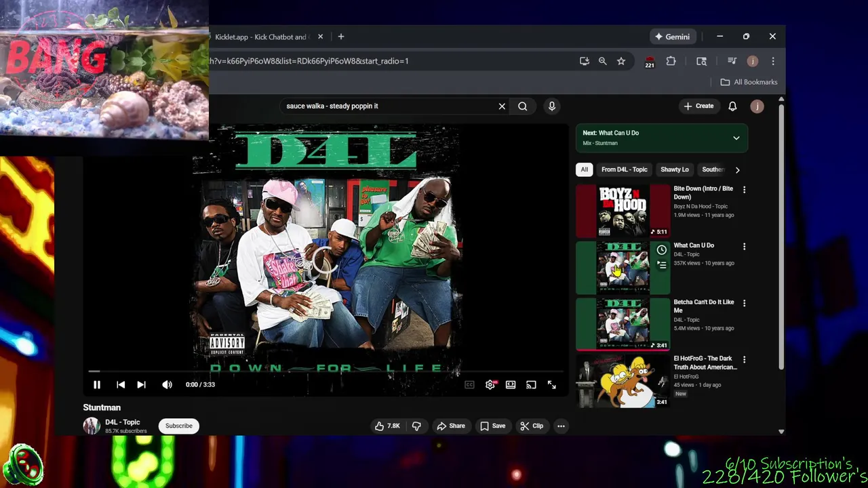
Task: Open Boyz N Da Hood - Topic channel text
Action: click(x=701, y=206)
